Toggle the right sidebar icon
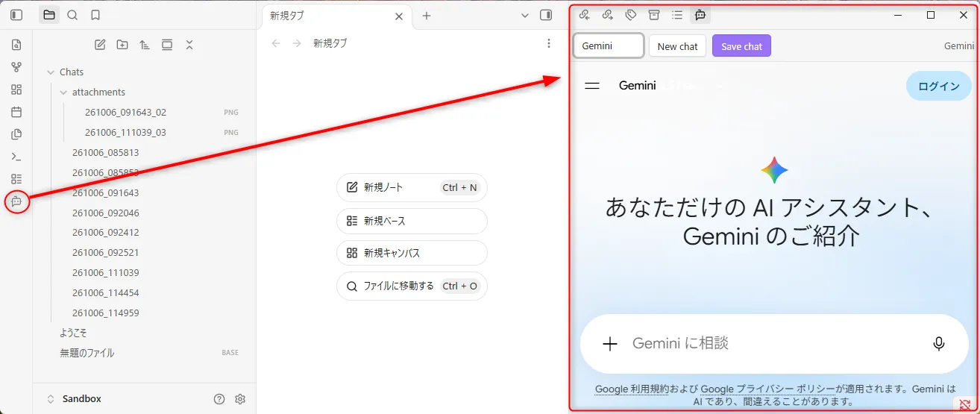 546,15
